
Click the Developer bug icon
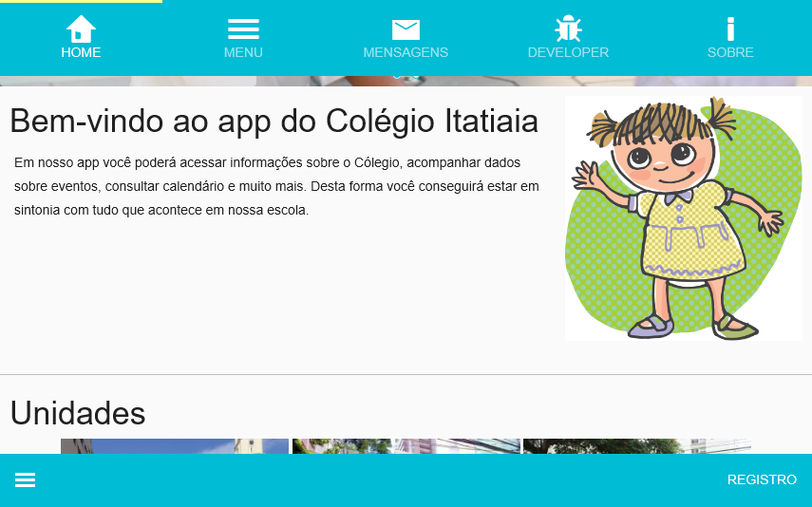click(x=568, y=28)
